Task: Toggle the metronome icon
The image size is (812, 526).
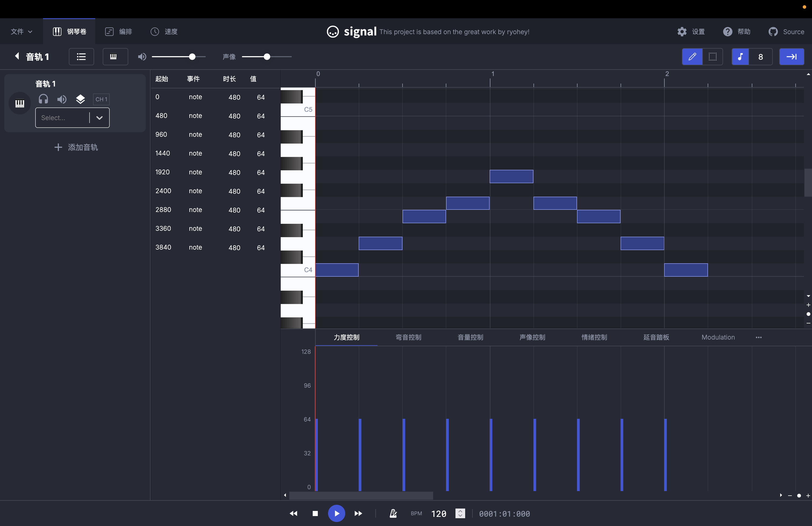Action: click(x=393, y=513)
